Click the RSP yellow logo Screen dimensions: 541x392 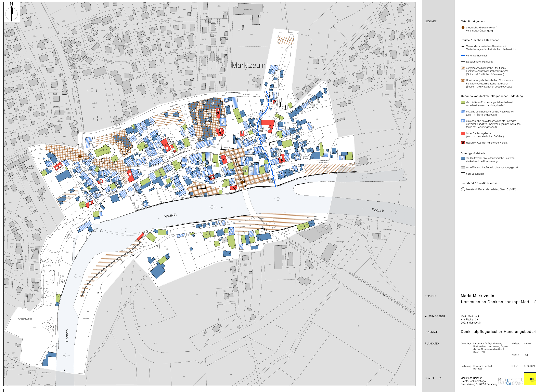pyautogui.click(x=530, y=379)
